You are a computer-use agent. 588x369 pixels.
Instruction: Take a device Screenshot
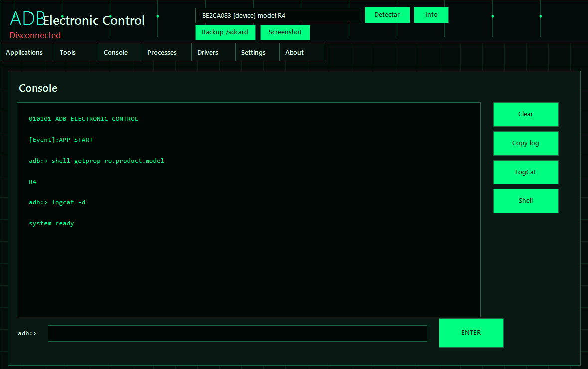[x=285, y=32]
